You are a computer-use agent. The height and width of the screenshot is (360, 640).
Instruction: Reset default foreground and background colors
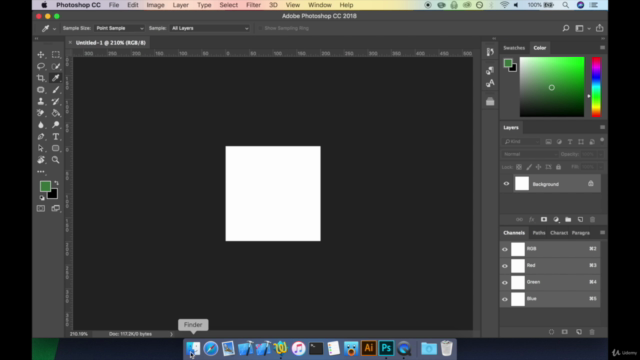[42, 198]
